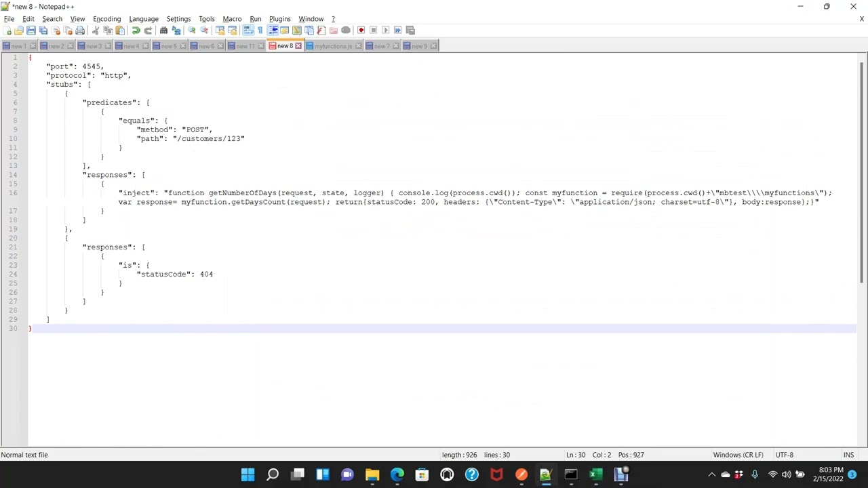Open the Folder as Workspace icon
Viewport: 868px width, 488px height.
333,30
